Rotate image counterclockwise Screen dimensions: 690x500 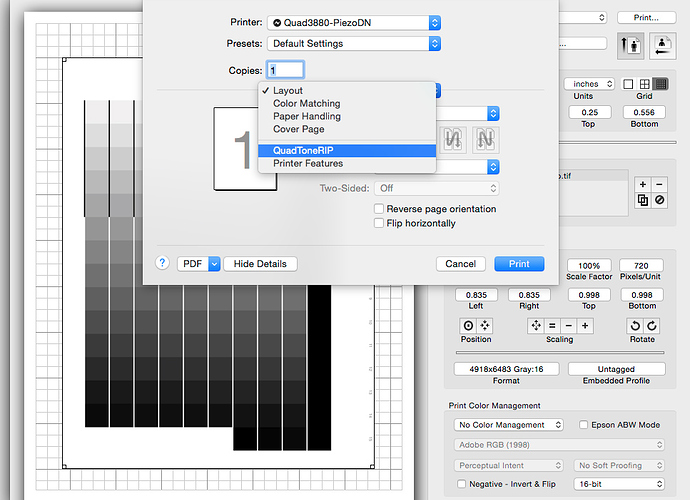point(634,326)
